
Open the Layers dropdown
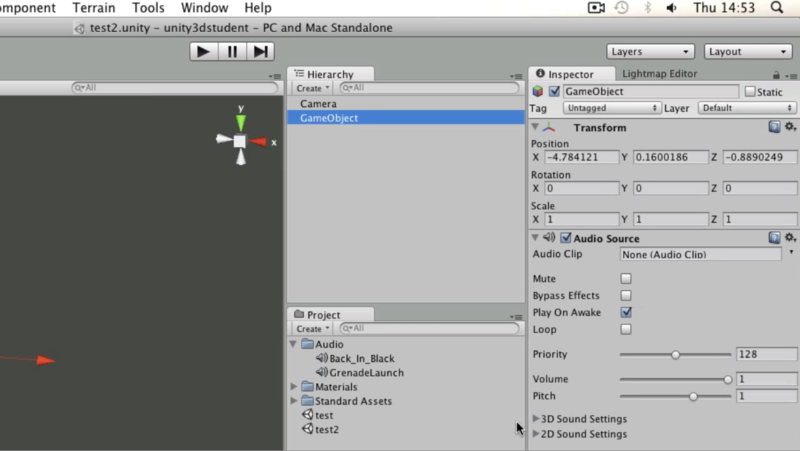point(650,52)
